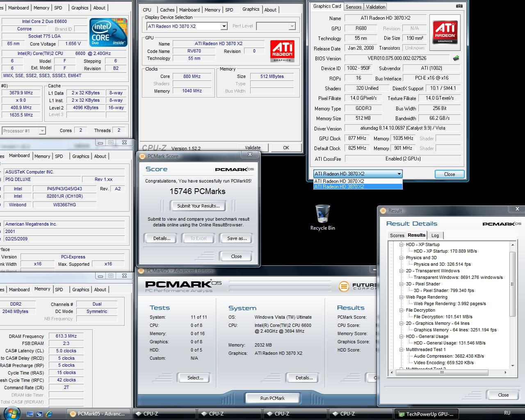Click the Close button in GPU-Z
Image resolution: width=525 pixels, height=420 pixels.
450,174
